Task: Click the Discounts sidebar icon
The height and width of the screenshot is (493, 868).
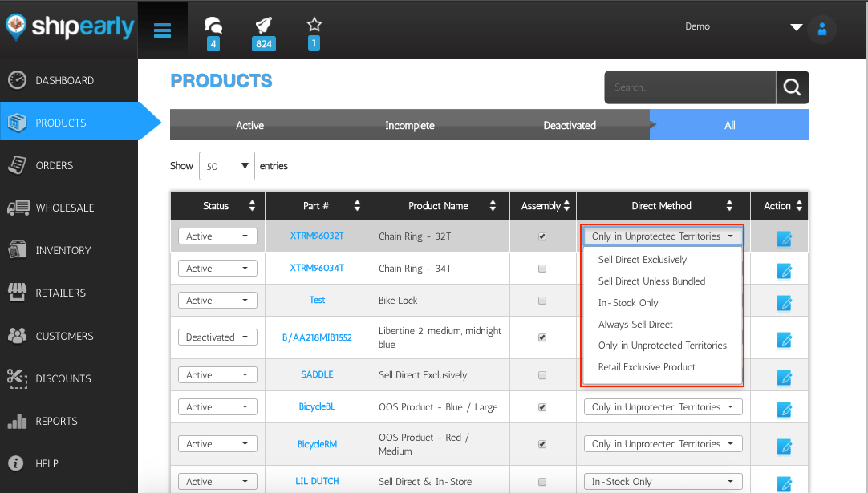Action: 18,378
